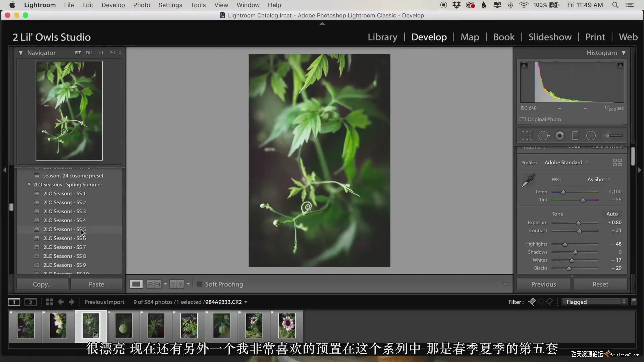Select the Spot Removal tool
Viewport: 644px width, 362px height.
[x=544, y=136]
